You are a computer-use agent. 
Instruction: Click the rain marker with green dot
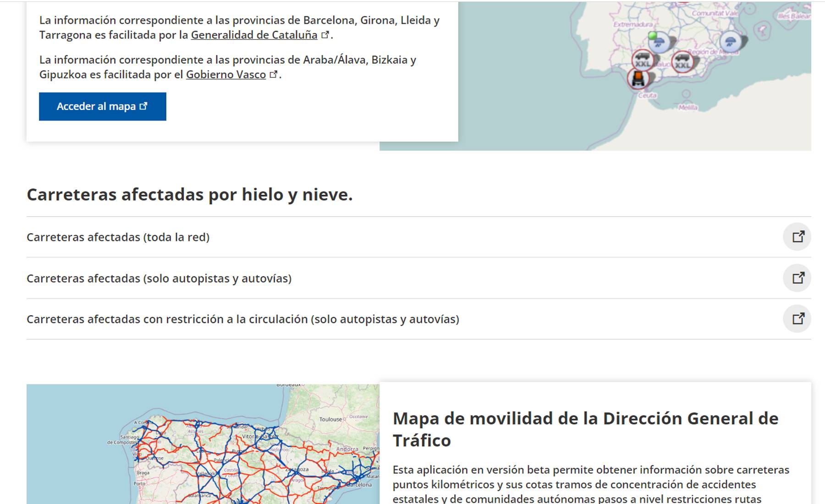click(x=659, y=43)
